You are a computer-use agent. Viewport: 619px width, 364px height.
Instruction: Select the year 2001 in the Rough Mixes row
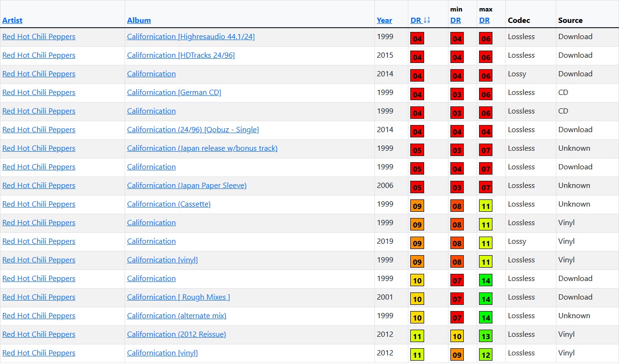click(x=385, y=297)
